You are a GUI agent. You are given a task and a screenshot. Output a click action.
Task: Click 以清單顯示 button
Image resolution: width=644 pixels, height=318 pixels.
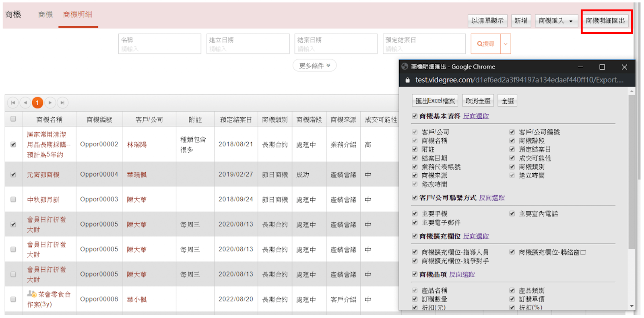(x=487, y=21)
